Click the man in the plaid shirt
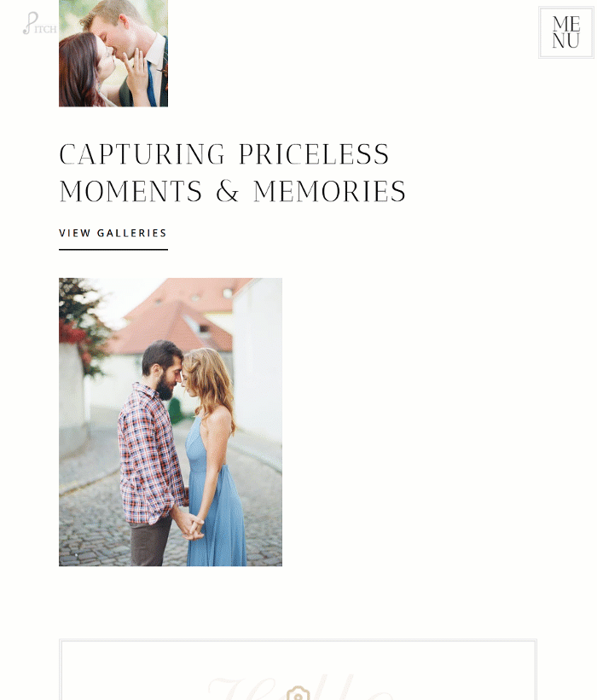The width and height of the screenshot is (597, 700). [x=150, y=451]
